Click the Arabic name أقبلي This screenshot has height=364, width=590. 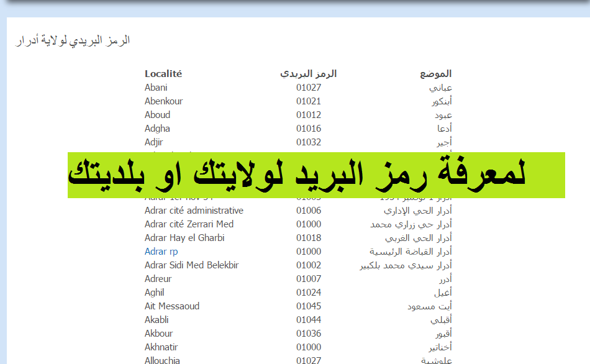pyautogui.click(x=441, y=321)
